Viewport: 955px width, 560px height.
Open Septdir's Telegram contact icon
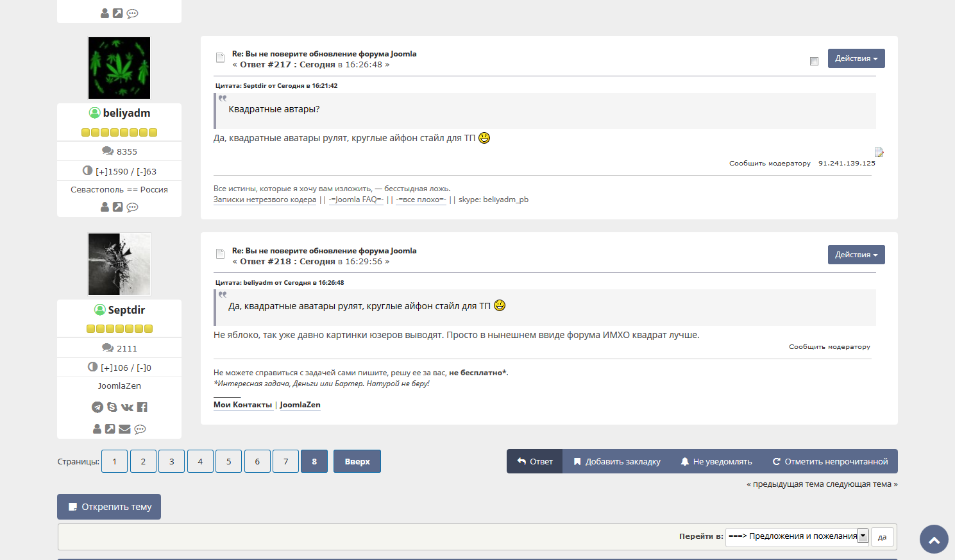point(97,407)
